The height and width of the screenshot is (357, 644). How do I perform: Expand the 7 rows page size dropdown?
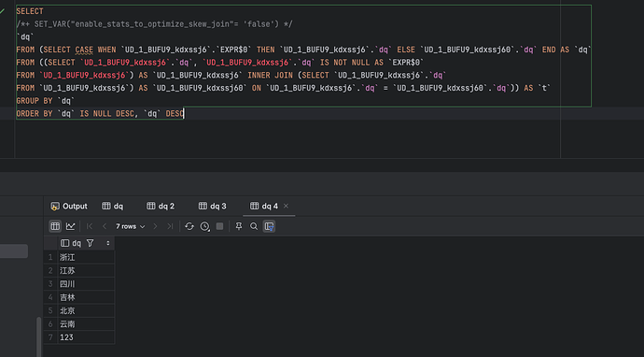click(x=130, y=226)
